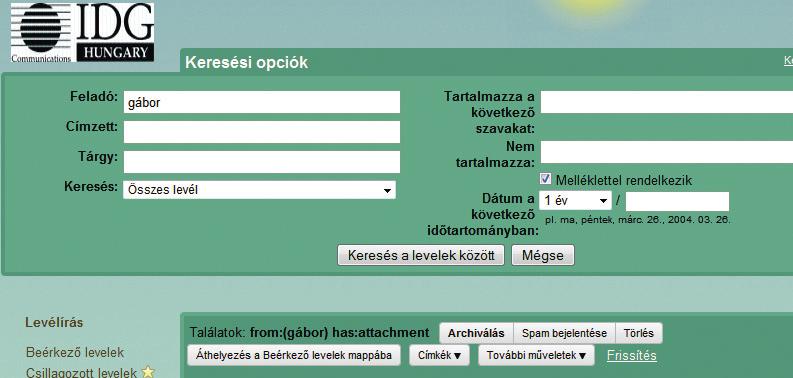This screenshot has width=793, height=378.
Task: Click Áthelyezés a Beérkező levelek mappába
Action: (x=294, y=355)
